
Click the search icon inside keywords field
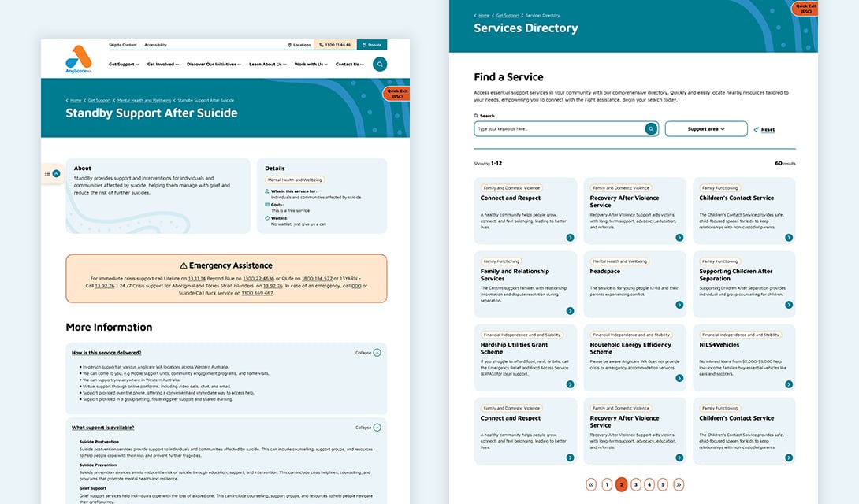point(651,129)
